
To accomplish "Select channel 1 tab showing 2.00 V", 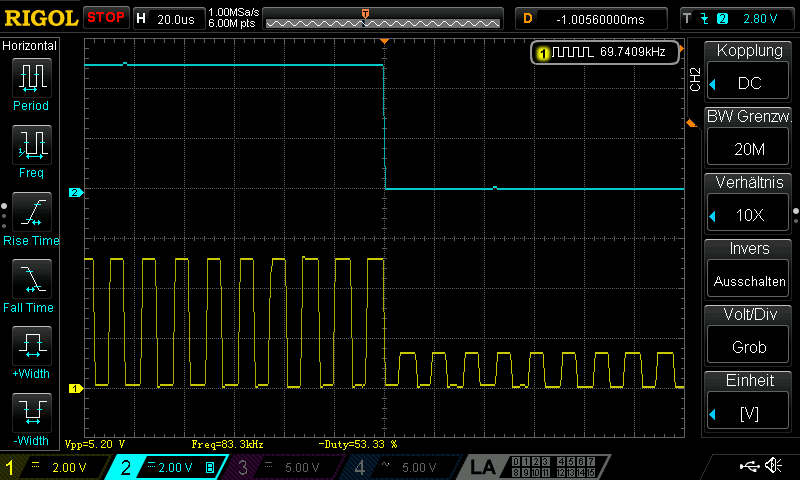I will [x=54, y=467].
